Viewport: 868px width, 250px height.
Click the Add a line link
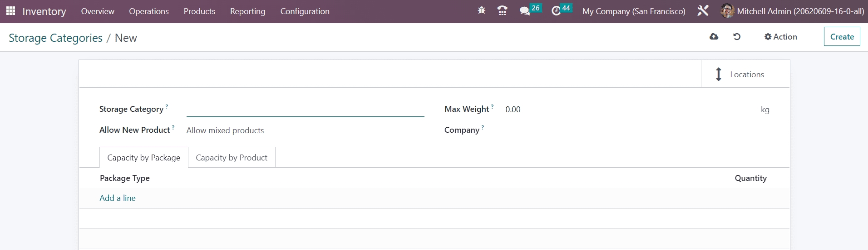118,198
